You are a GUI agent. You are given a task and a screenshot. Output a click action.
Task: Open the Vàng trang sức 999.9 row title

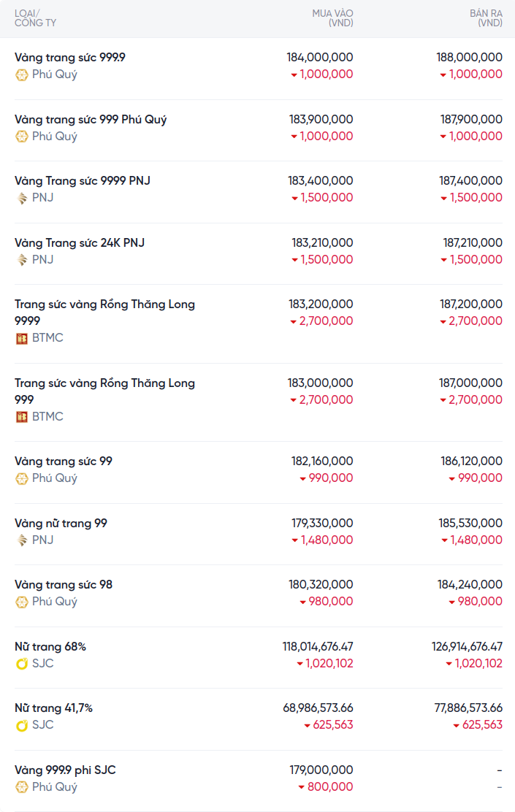[x=70, y=57]
